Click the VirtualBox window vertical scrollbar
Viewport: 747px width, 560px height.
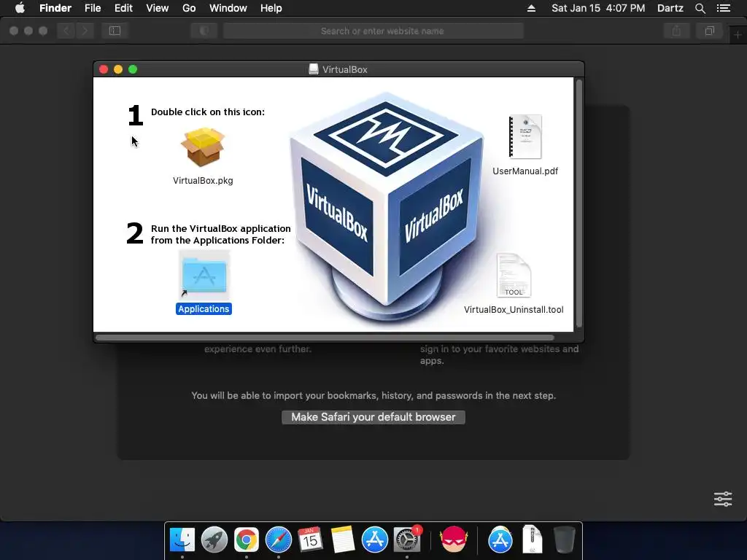click(579, 203)
